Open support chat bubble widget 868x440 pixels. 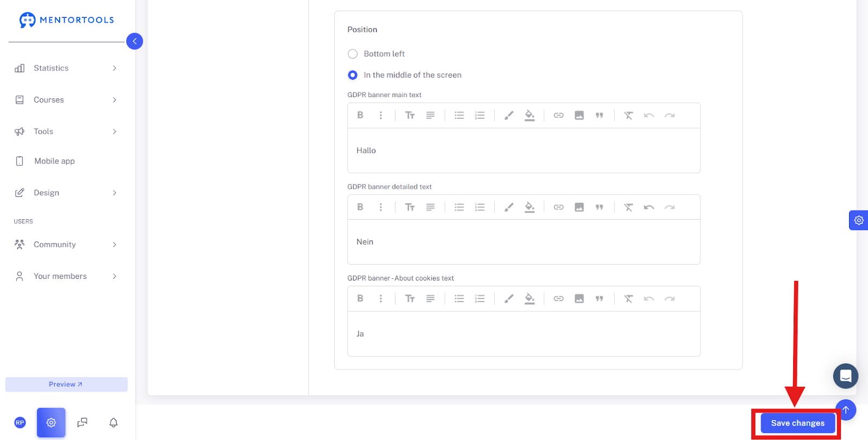point(845,376)
